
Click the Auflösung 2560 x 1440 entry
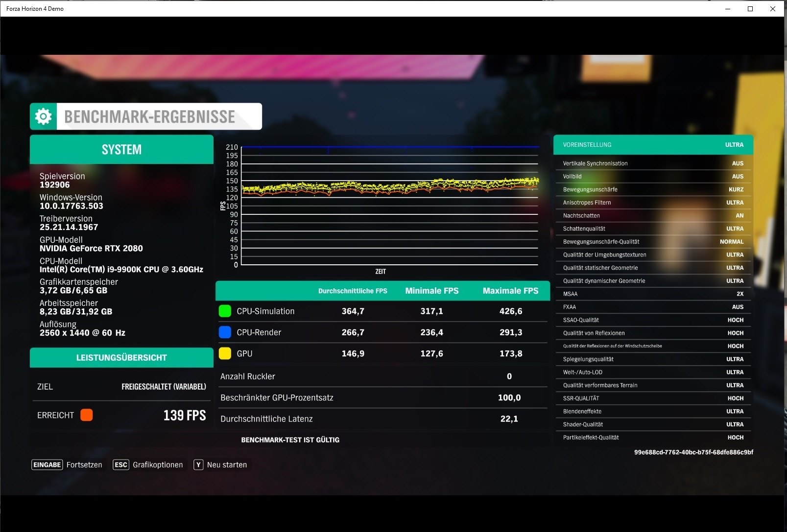click(x=82, y=328)
